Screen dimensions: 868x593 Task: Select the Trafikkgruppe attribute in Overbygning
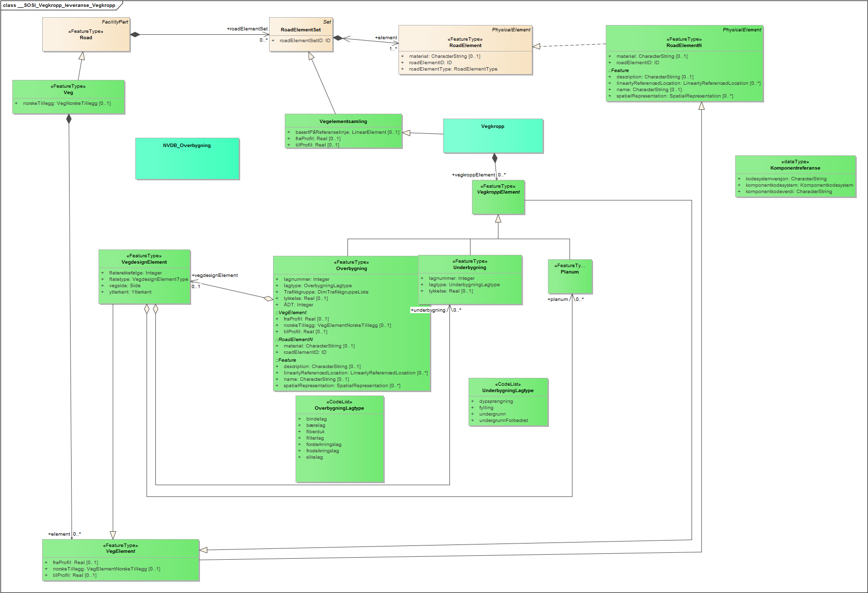point(325,292)
